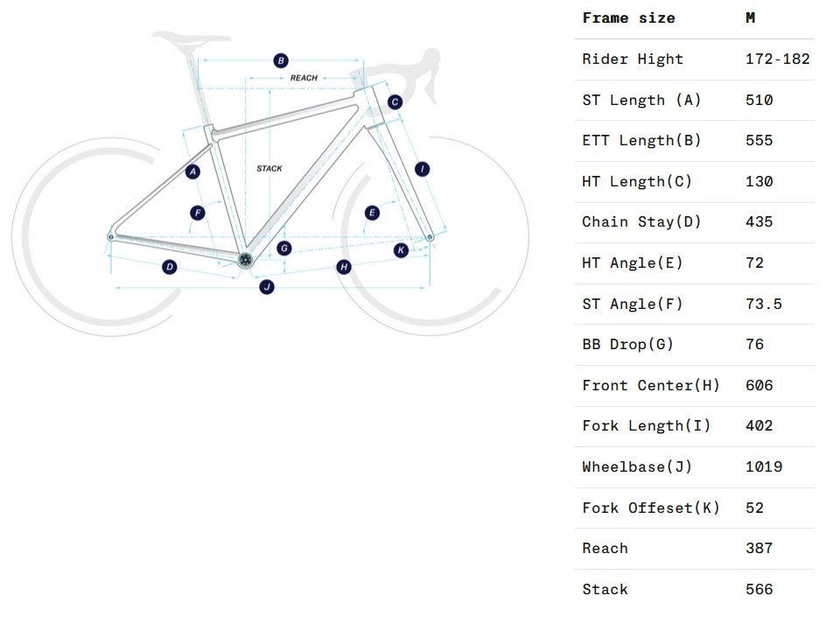Click the F seat tube angle marker
This screenshot has width=840, height=617.
pos(198,213)
